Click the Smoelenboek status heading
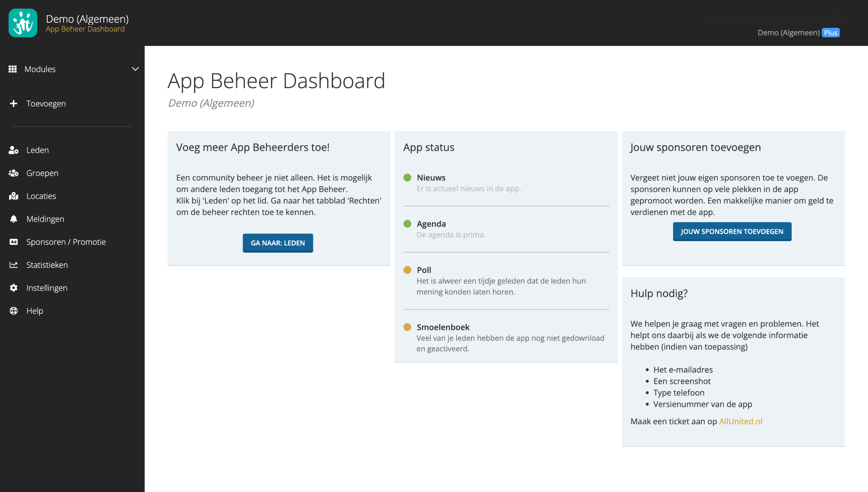The image size is (868, 492). (443, 327)
